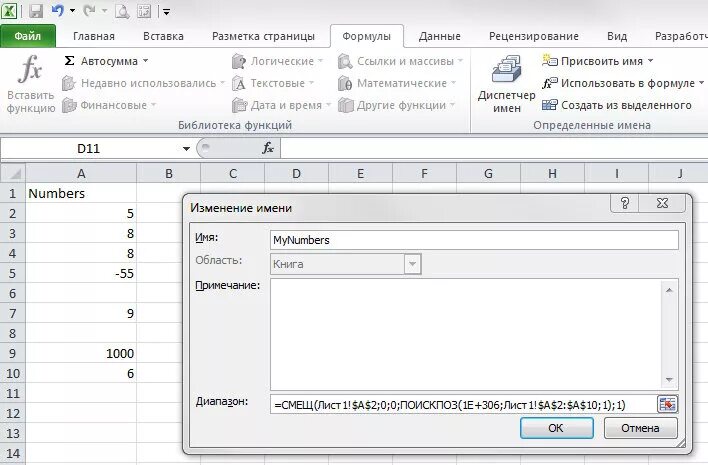Image resolution: width=708 pixels, height=465 pixels.
Task: Open the Другие функции menu
Action: click(x=396, y=105)
